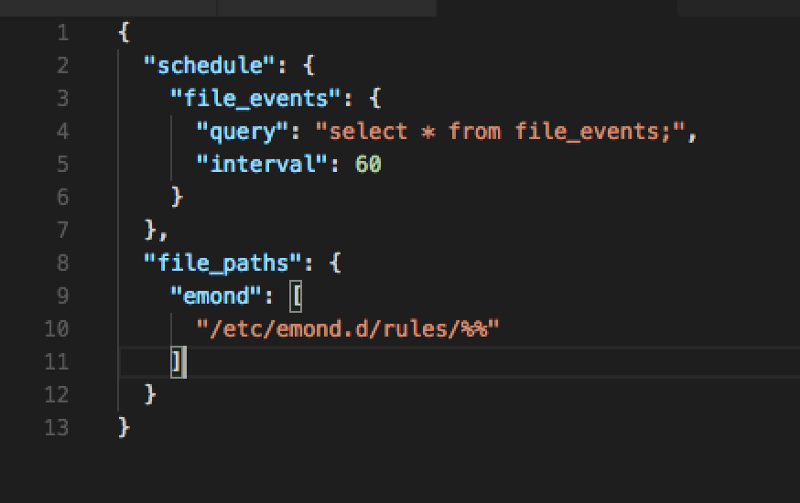Viewport: 800px width, 503px height.
Task: Click the "interval" key name
Action: 262,164
